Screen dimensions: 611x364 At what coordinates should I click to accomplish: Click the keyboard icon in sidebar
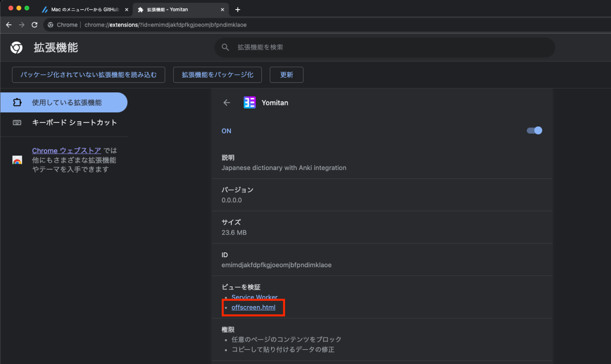pos(17,122)
